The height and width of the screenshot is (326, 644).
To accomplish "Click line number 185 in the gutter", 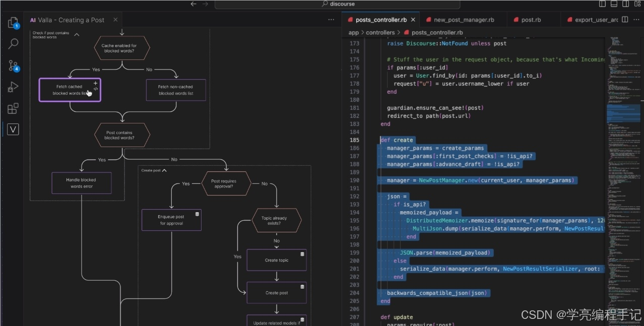I will tap(354, 140).
